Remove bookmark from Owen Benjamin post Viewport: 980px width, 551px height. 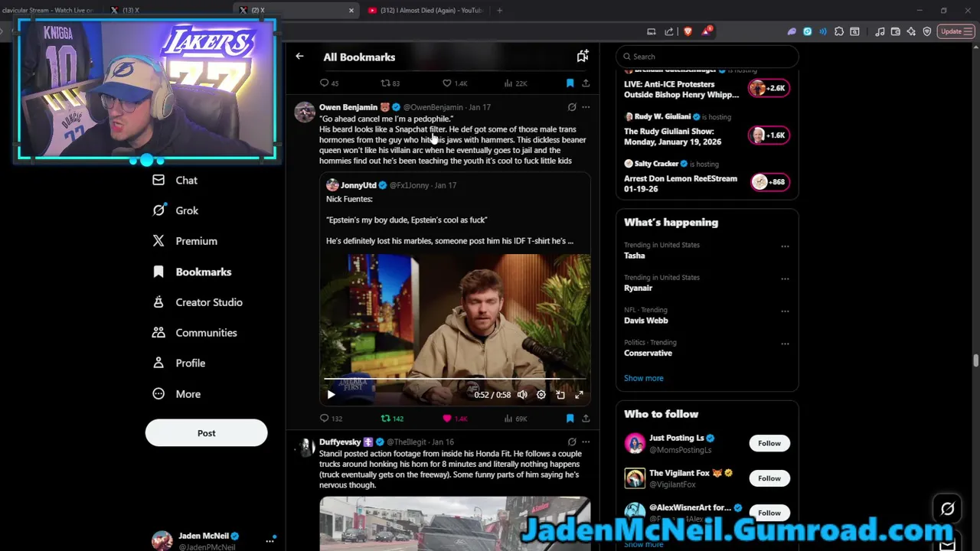click(x=570, y=419)
